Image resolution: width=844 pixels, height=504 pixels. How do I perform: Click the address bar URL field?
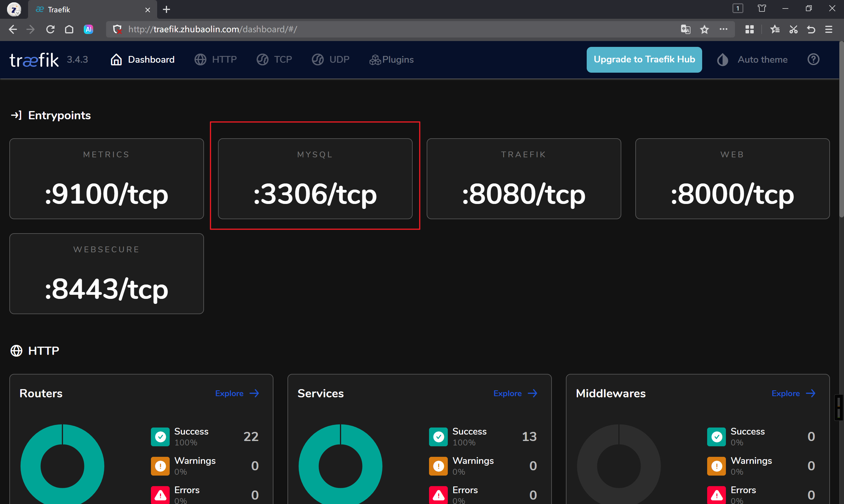coord(374,30)
